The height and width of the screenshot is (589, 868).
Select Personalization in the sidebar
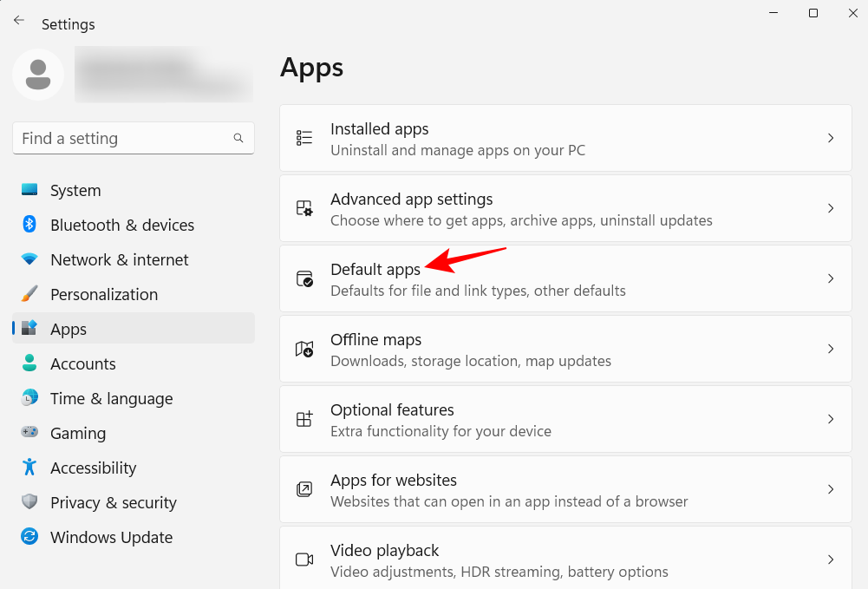(104, 294)
